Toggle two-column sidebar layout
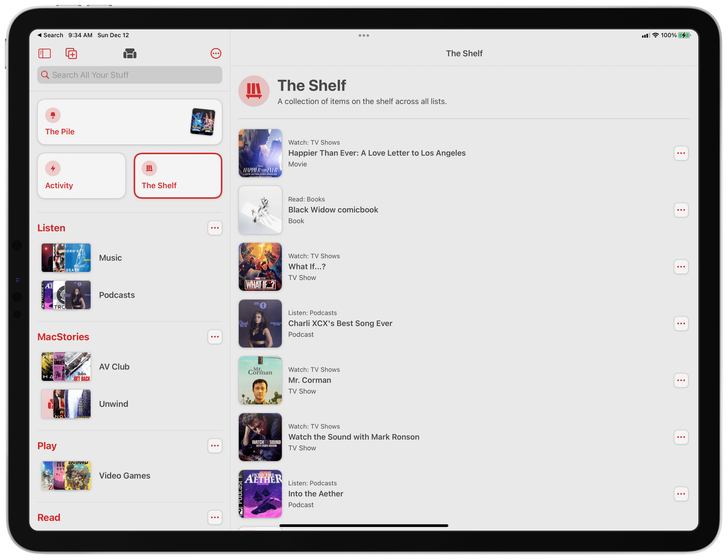The width and height of the screenshot is (728, 560). (45, 53)
